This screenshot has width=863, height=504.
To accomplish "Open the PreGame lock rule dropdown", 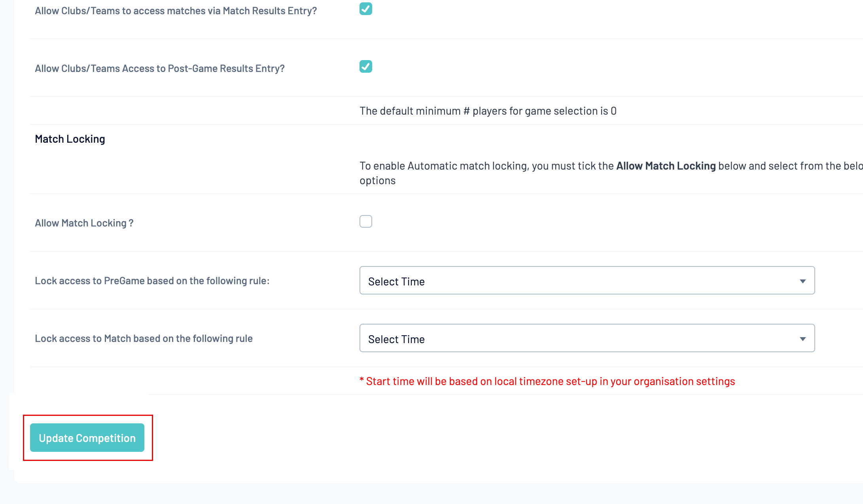I will pyautogui.click(x=587, y=281).
